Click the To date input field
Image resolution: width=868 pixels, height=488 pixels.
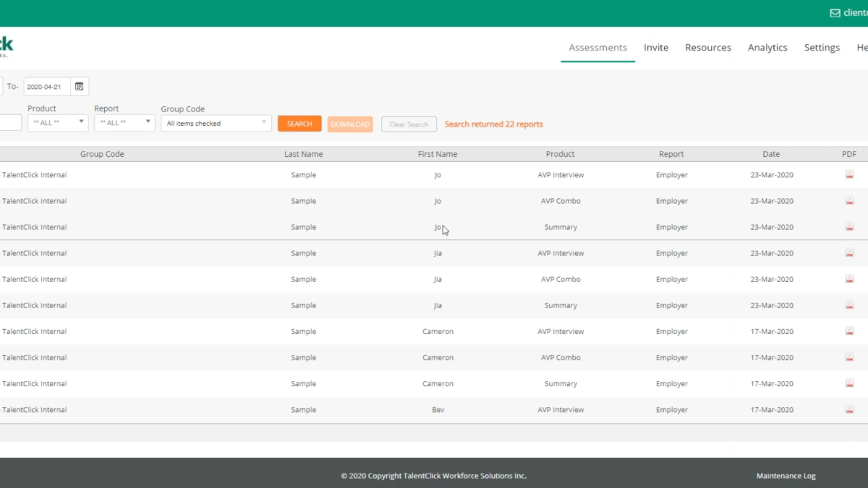point(47,87)
